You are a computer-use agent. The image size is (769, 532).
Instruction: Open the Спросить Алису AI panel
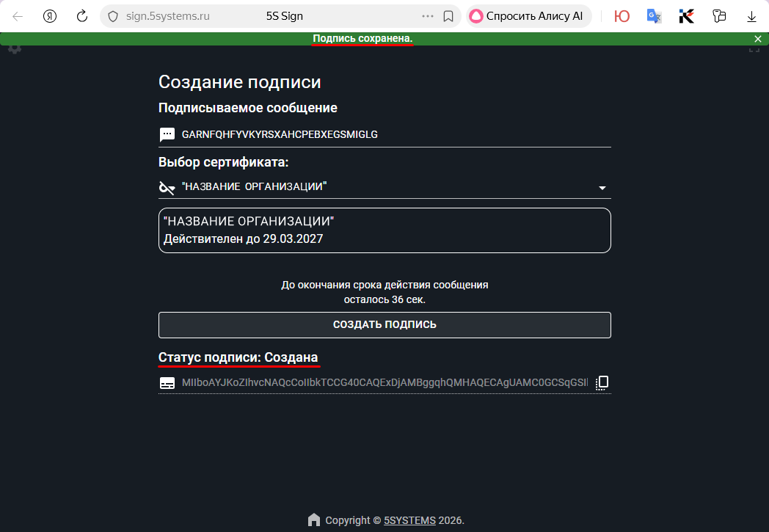(x=528, y=15)
